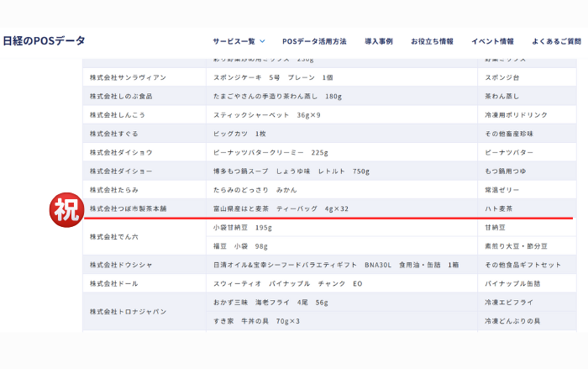Select the 株式会社ドウシシャ company cell
588x369 pixels.
[x=144, y=265]
